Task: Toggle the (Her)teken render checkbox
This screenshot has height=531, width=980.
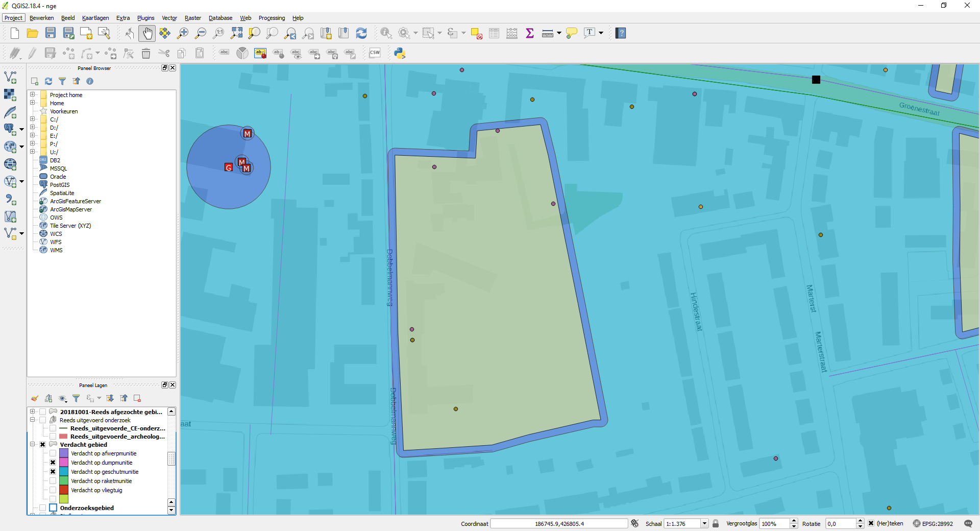Action: [x=871, y=523]
